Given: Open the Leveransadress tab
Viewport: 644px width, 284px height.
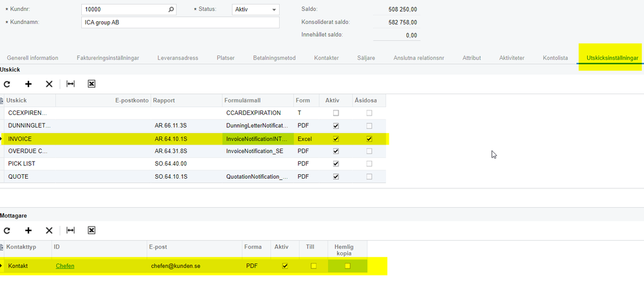Looking at the screenshot, I should 178,58.
